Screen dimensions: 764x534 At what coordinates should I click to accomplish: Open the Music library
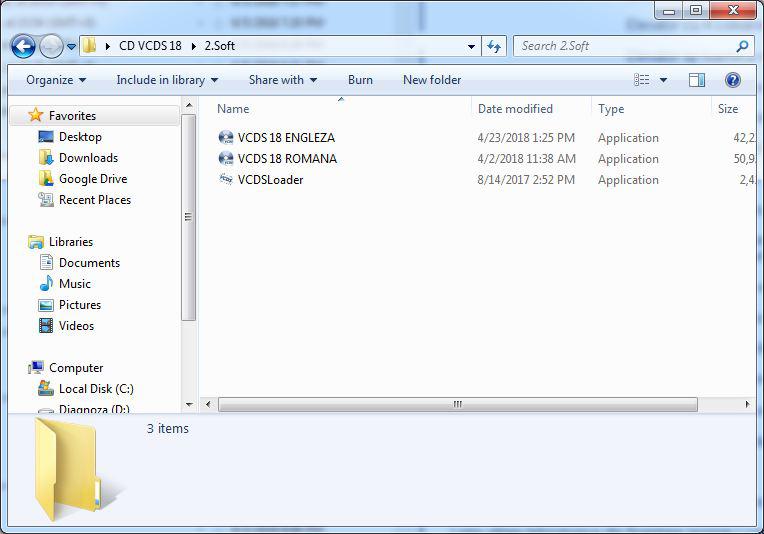click(75, 284)
